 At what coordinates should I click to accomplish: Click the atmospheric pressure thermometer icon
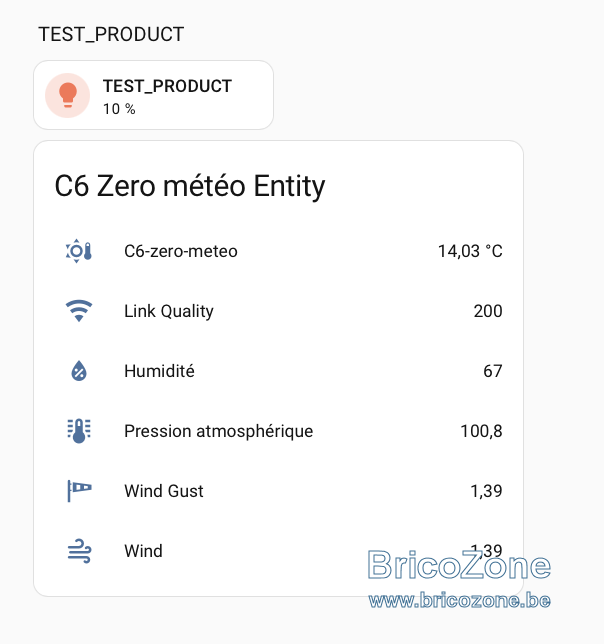click(x=79, y=431)
